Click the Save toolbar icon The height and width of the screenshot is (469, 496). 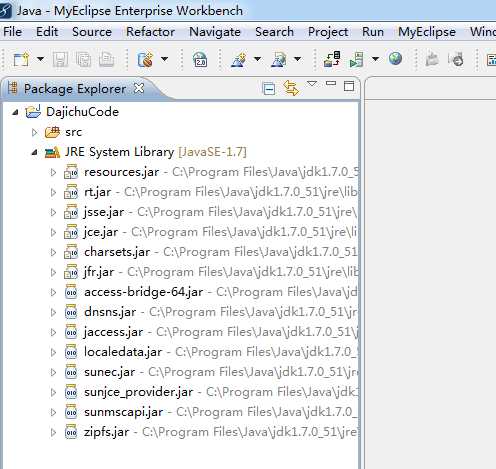pyautogui.click(x=60, y=60)
